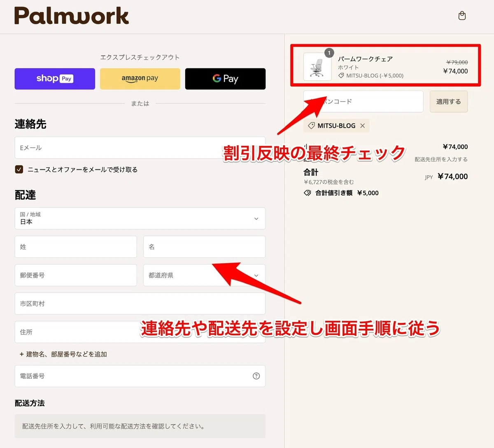Uncheck the ニュースとオファー newsletter checkbox

19,169
